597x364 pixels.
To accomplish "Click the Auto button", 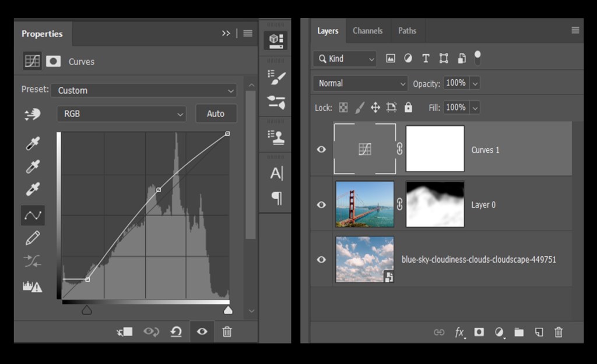I will coord(216,114).
